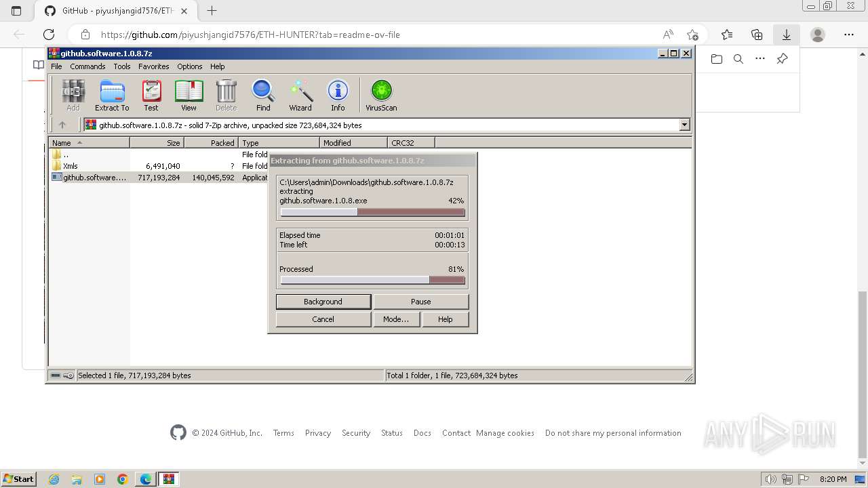Click the Delete trash icon
The width and height of the screenshot is (868, 488).
coord(226,95)
